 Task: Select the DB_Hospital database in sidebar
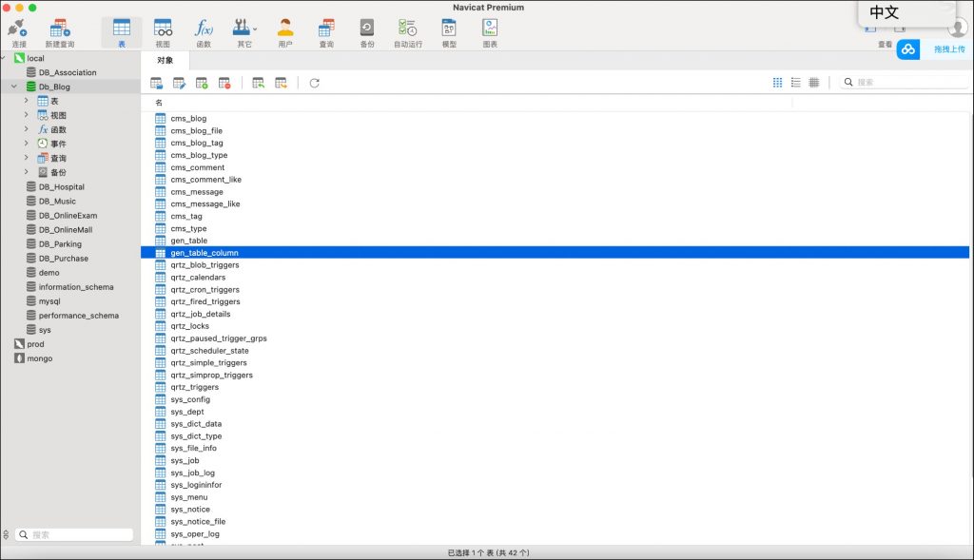click(61, 187)
